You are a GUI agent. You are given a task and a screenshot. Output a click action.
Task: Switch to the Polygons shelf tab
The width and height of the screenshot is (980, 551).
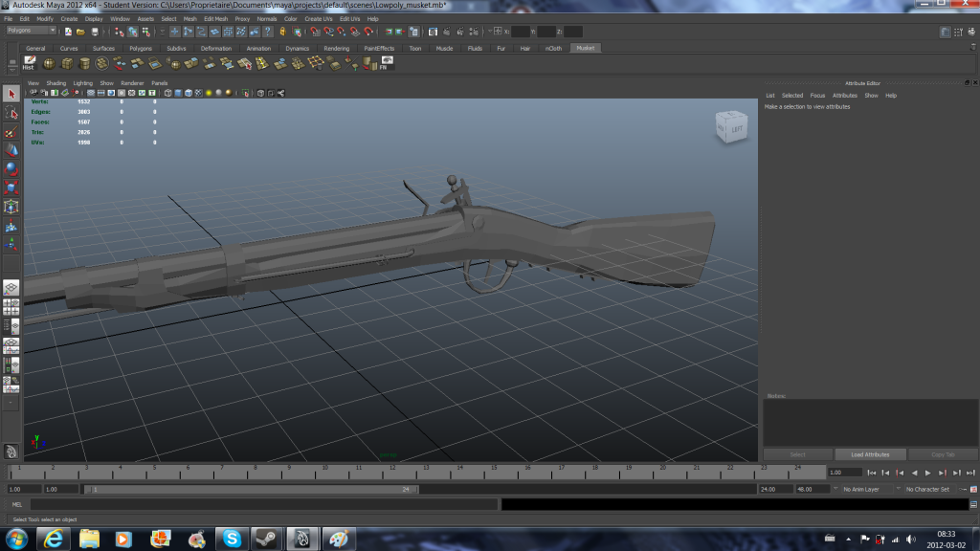click(x=141, y=48)
